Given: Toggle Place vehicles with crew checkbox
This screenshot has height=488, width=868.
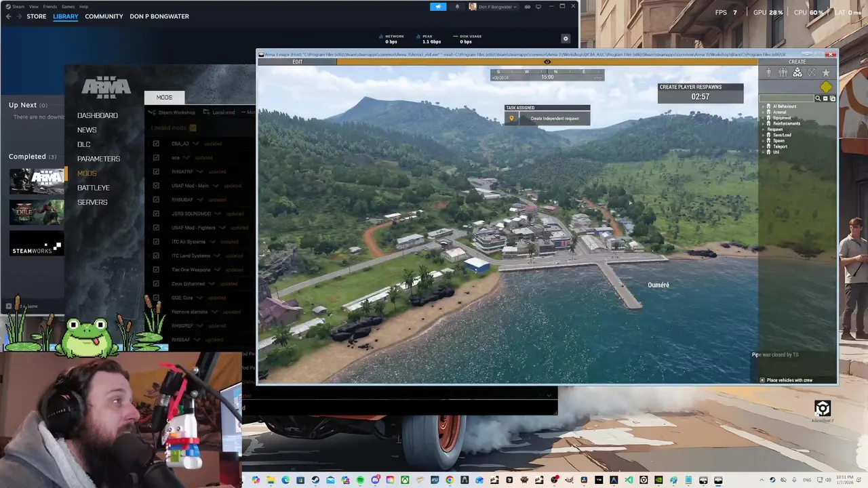Looking at the screenshot, I should point(762,380).
